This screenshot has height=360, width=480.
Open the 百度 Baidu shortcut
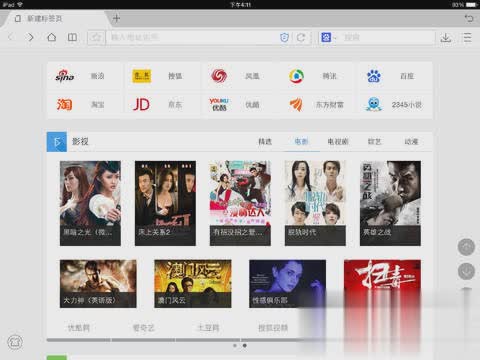tap(395, 76)
